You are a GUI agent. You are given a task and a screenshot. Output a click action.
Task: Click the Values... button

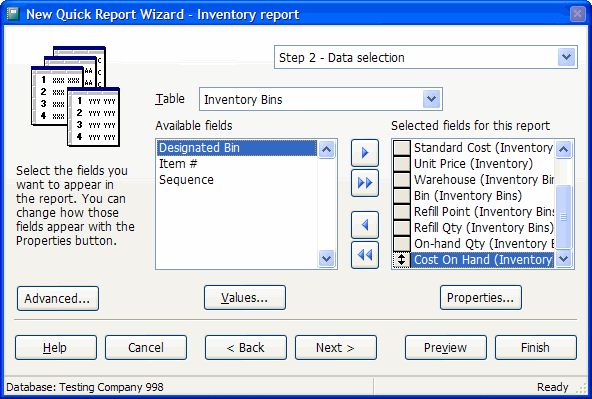coord(245,298)
